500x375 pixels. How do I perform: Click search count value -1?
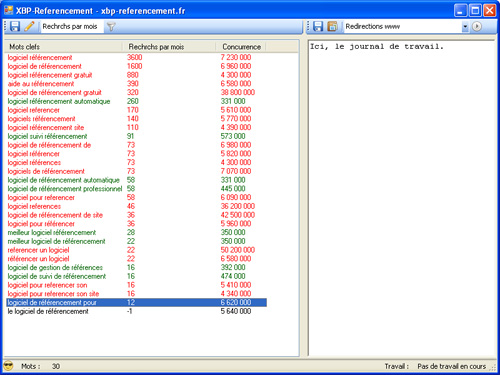point(130,311)
